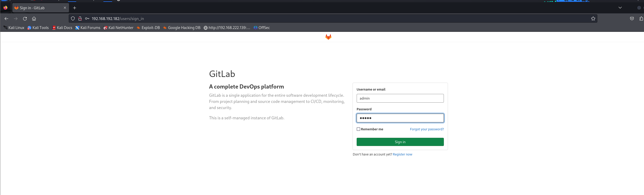Screen dimensions: 644x195
Task: Click 'A complete DevOps platform' heading
Action: pos(246,87)
